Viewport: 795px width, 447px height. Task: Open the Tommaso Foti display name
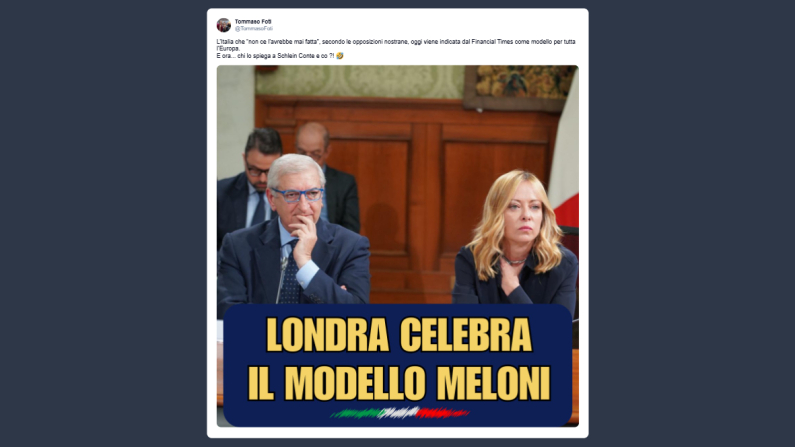253,21
